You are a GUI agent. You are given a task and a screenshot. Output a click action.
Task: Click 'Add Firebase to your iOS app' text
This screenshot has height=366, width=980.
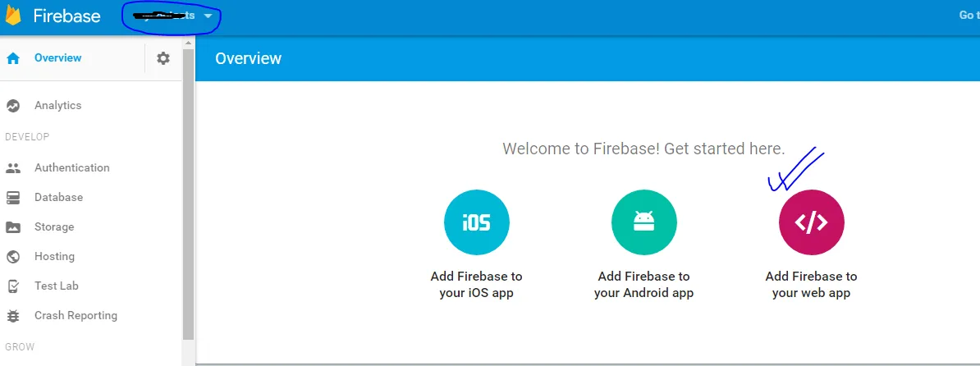click(477, 285)
